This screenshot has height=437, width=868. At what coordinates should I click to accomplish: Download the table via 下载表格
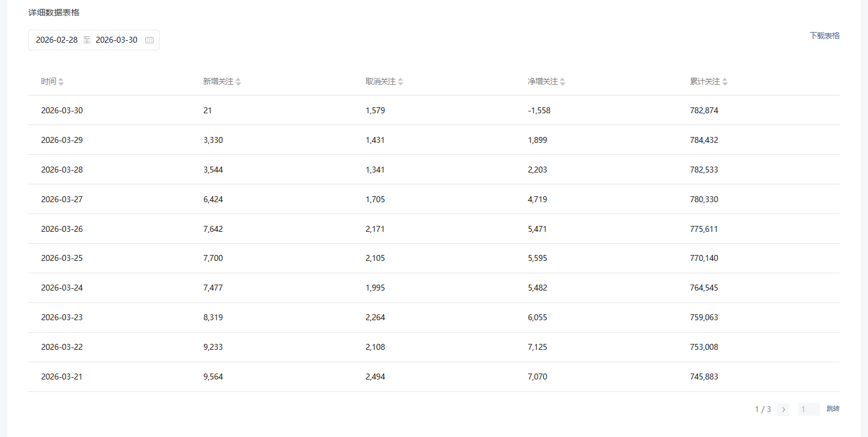tap(824, 36)
